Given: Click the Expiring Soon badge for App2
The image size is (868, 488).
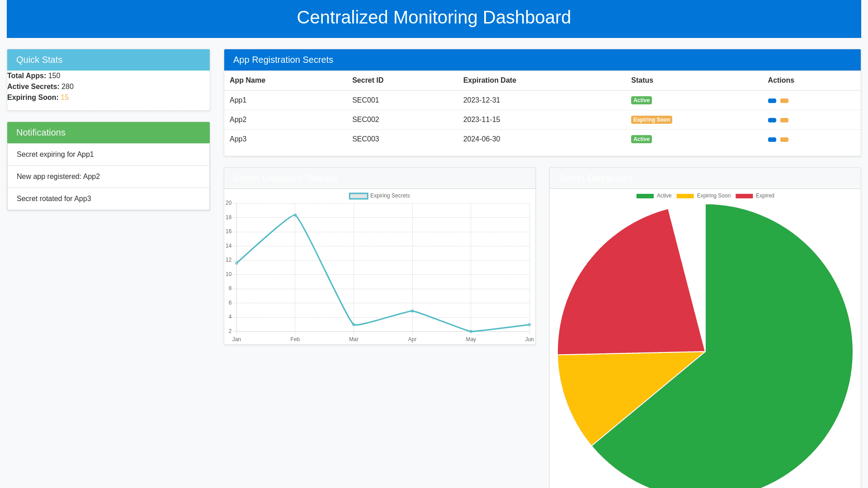Looking at the screenshot, I should 651,120.
